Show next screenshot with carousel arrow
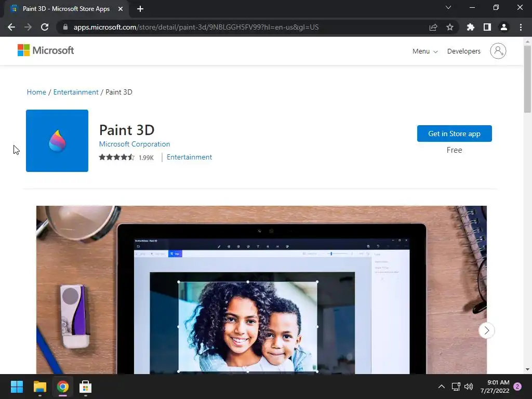 pos(486,330)
